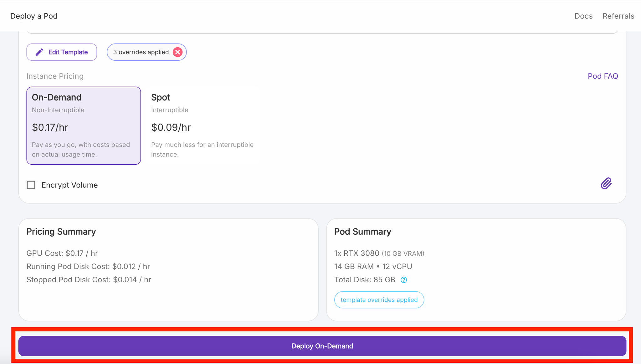This screenshot has height=364, width=641.
Task: Open Referrals in top navigation
Action: coord(618,16)
